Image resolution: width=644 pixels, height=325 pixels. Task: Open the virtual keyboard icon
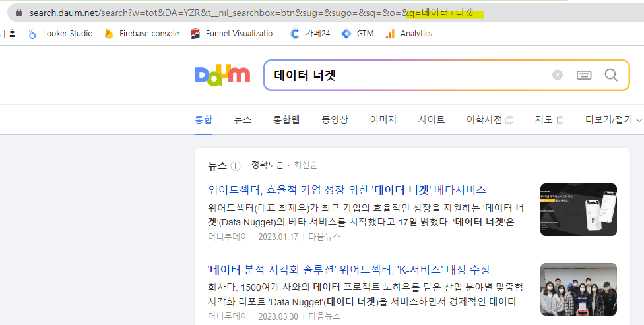pyautogui.click(x=584, y=74)
